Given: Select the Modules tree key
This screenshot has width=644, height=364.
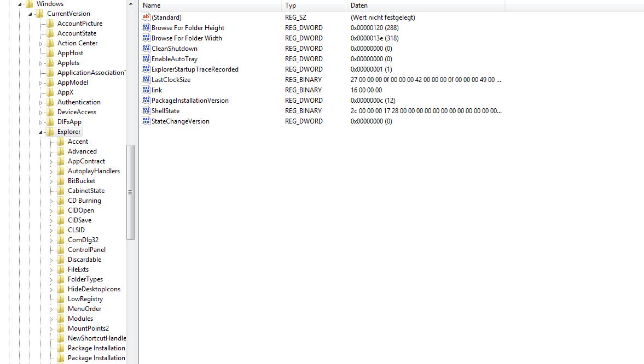Looking at the screenshot, I should (x=80, y=319).
